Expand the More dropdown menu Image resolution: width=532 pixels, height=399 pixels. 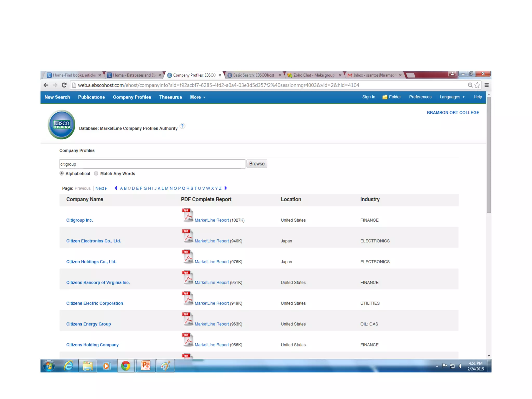tap(197, 97)
